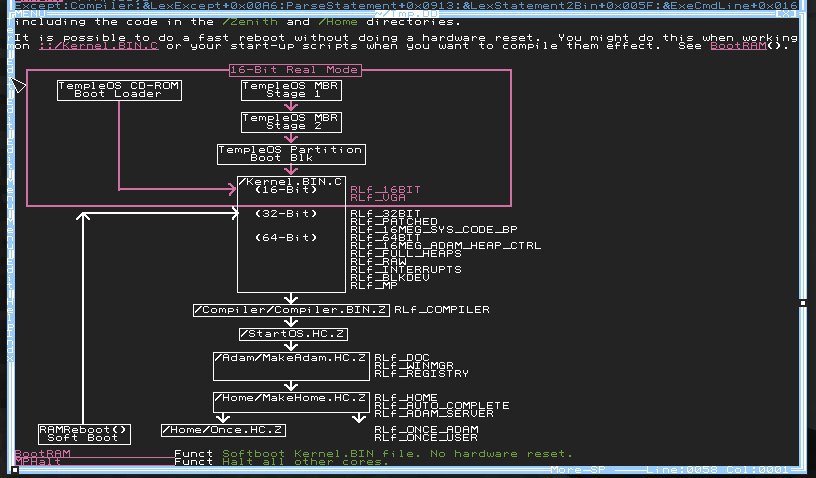Click the TempleOS Partition Boot Blk box
The width and height of the screenshot is (816, 478).
click(x=291, y=154)
